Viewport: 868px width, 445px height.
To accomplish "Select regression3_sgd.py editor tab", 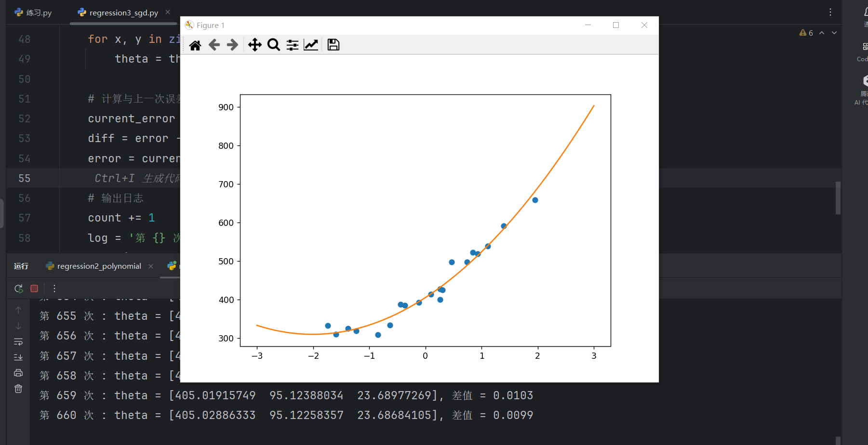I will pyautogui.click(x=118, y=13).
